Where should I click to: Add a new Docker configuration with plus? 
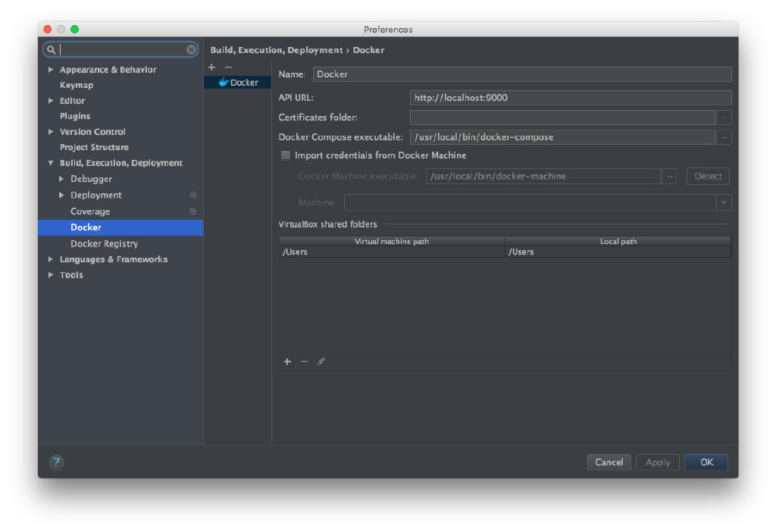click(x=211, y=67)
